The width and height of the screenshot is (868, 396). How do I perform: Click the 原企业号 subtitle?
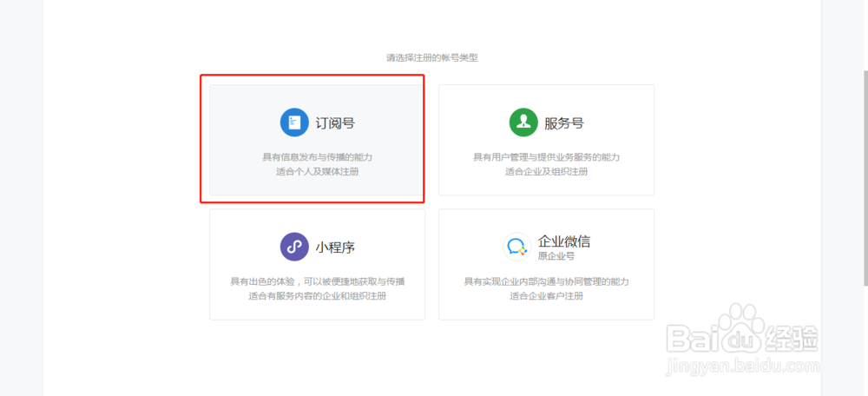click(x=556, y=256)
